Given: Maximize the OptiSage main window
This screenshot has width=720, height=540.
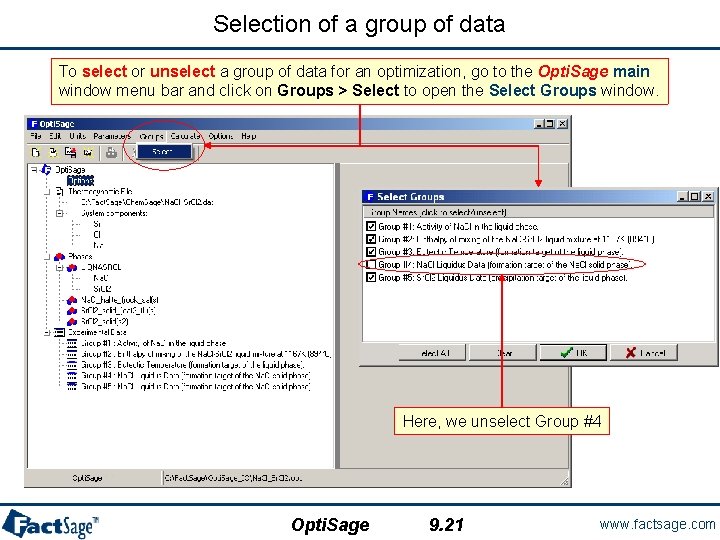Looking at the screenshot, I should click(550, 124).
